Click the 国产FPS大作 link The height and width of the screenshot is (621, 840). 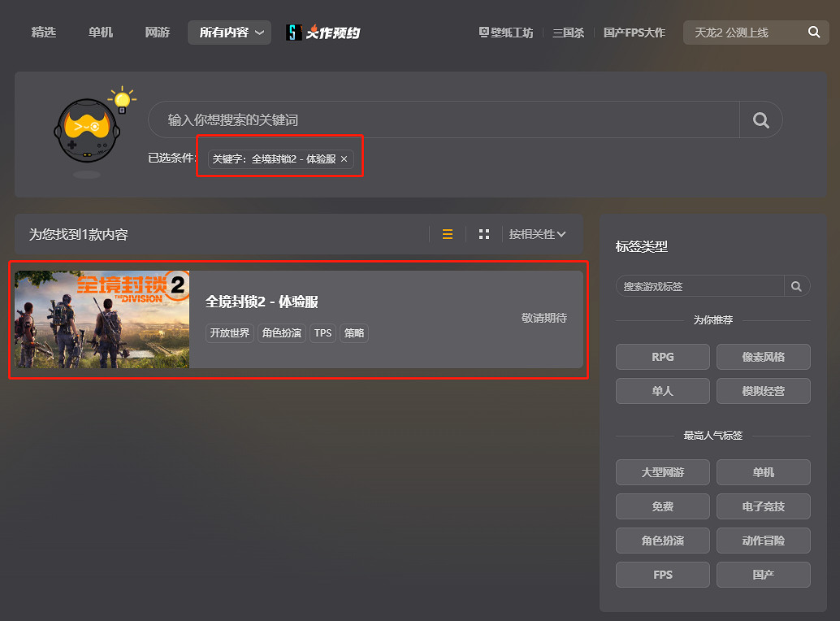click(x=634, y=33)
